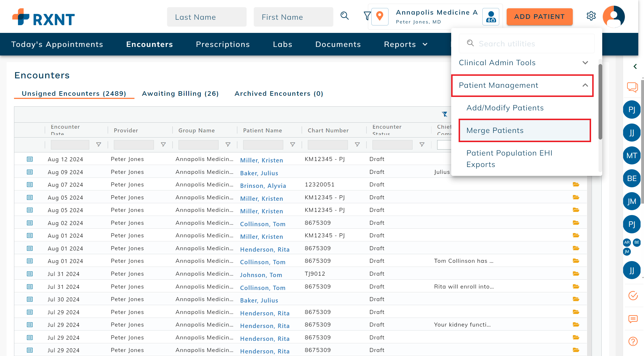Click the ADD PATIENT button
The width and height of the screenshot is (644, 356).
click(x=539, y=17)
